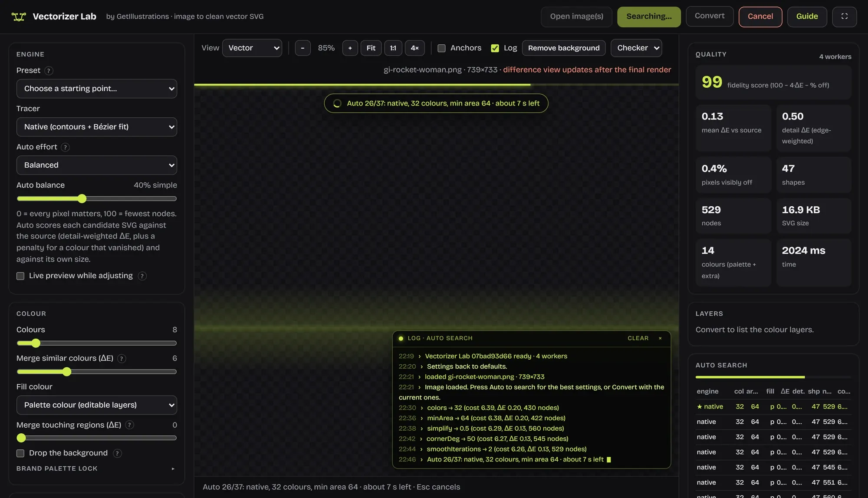The image size is (868, 498).
Task: Click the fidelity score 99
Action: click(x=712, y=82)
